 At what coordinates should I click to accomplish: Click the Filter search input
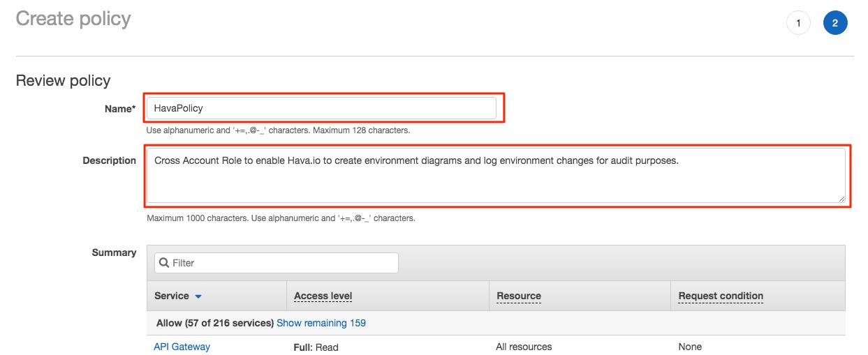277,263
